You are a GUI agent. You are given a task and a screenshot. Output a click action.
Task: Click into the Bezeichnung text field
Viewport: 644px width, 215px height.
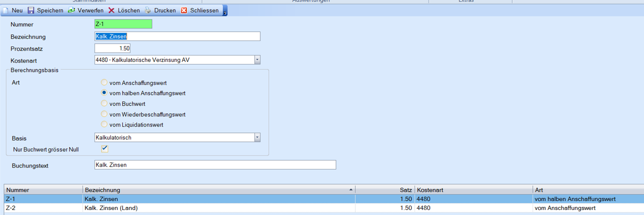click(177, 36)
